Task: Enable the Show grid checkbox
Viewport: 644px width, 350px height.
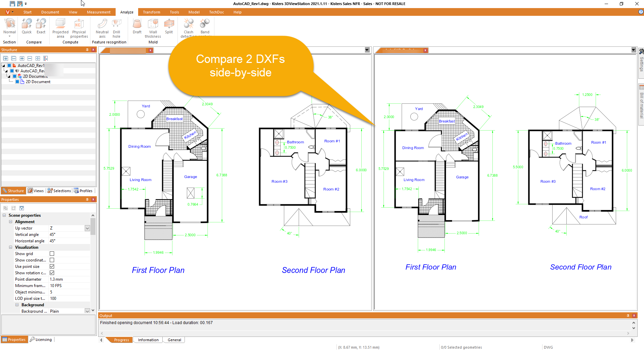Action: pos(52,254)
